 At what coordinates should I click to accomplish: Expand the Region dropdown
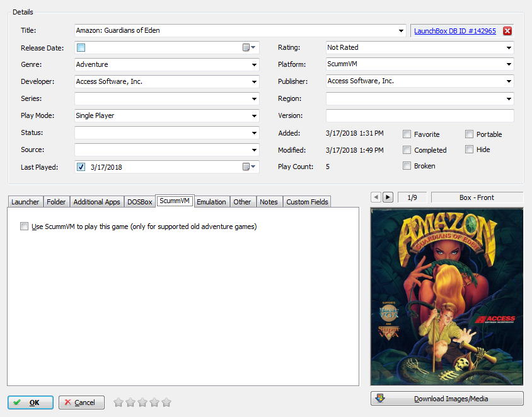click(509, 99)
